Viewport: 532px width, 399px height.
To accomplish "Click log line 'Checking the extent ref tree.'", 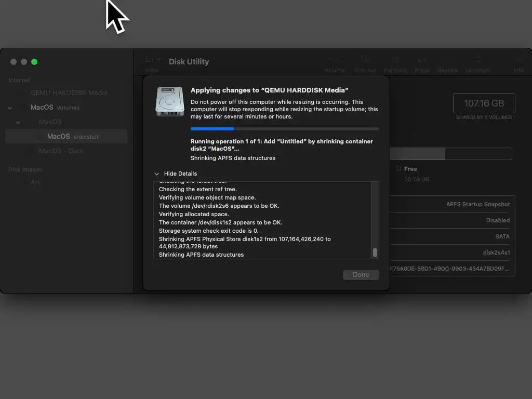I will [x=198, y=189].
